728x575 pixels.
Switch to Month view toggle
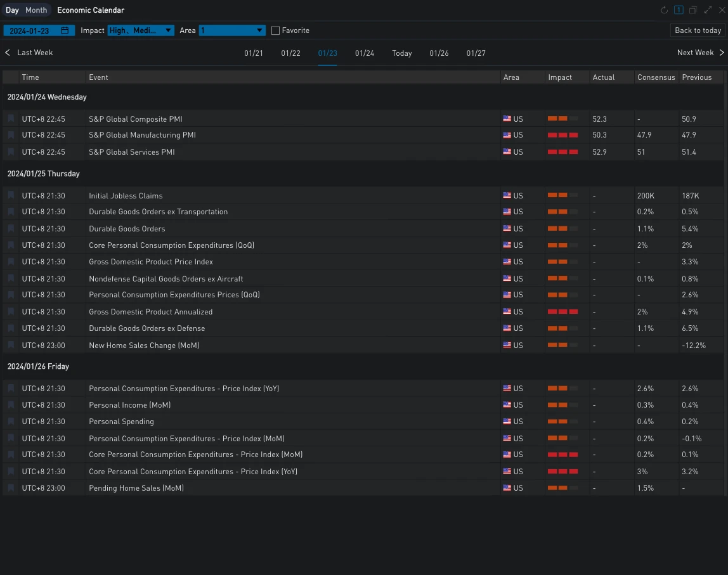pos(36,10)
